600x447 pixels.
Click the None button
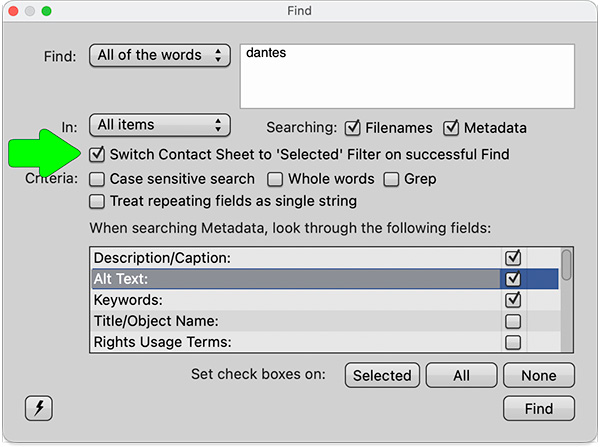pos(539,376)
